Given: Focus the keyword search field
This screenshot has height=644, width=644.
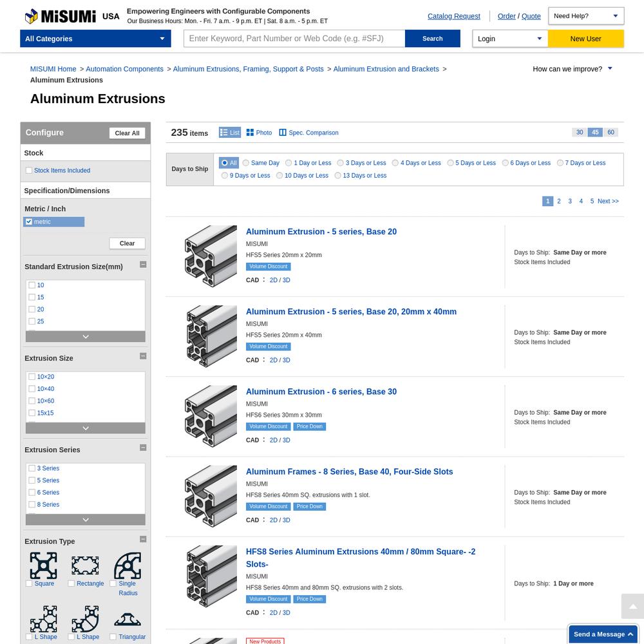Looking at the screenshot, I should tap(294, 39).
